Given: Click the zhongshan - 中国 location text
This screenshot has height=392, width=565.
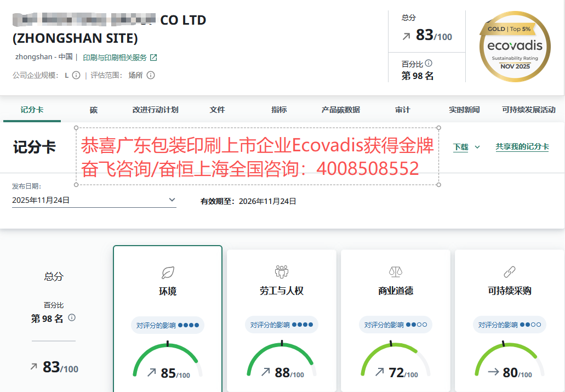Looking at the screenshot, I should [44, 56].
